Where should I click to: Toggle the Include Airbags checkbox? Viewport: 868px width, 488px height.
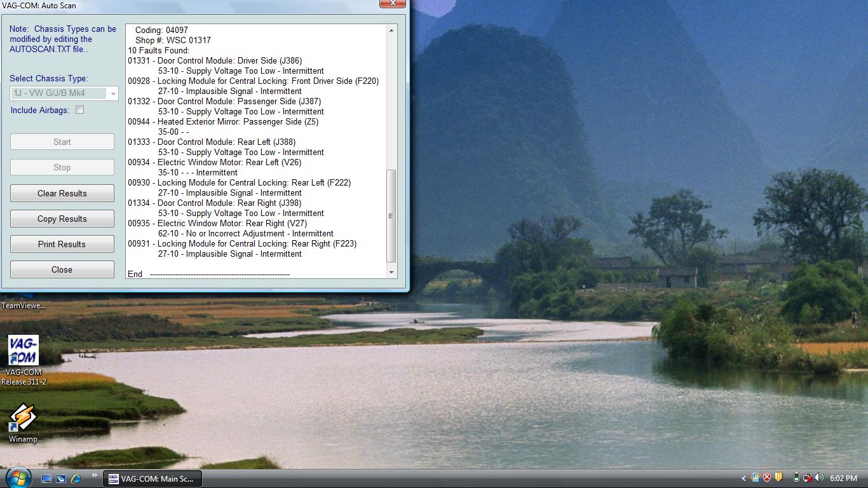[79, 110]
